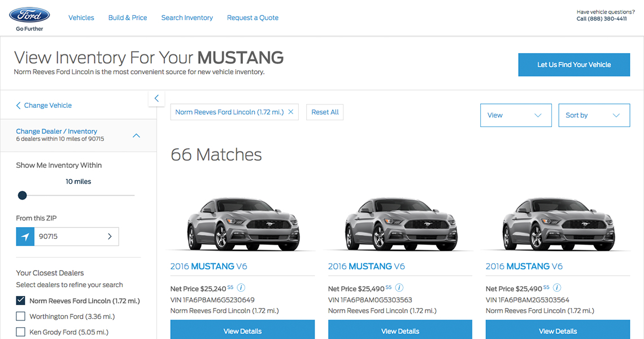
Task: Click the Ford logo
Action: (x=29, y=15)
